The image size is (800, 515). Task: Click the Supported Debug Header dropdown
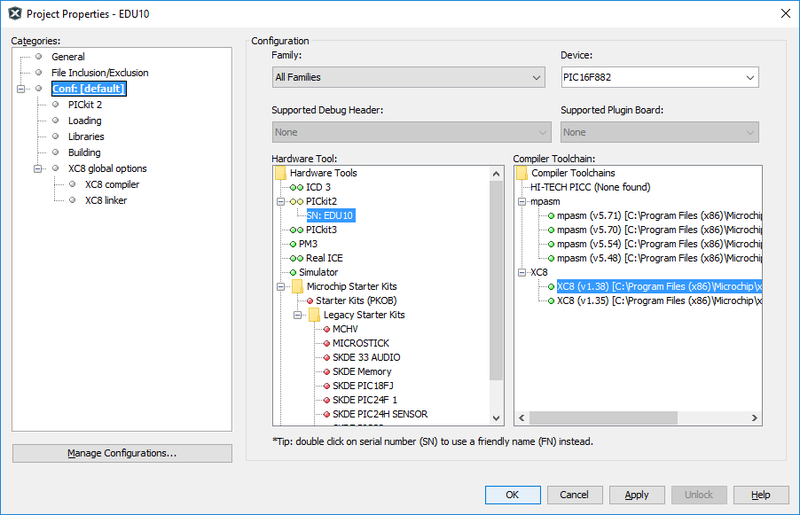[411, 132]
